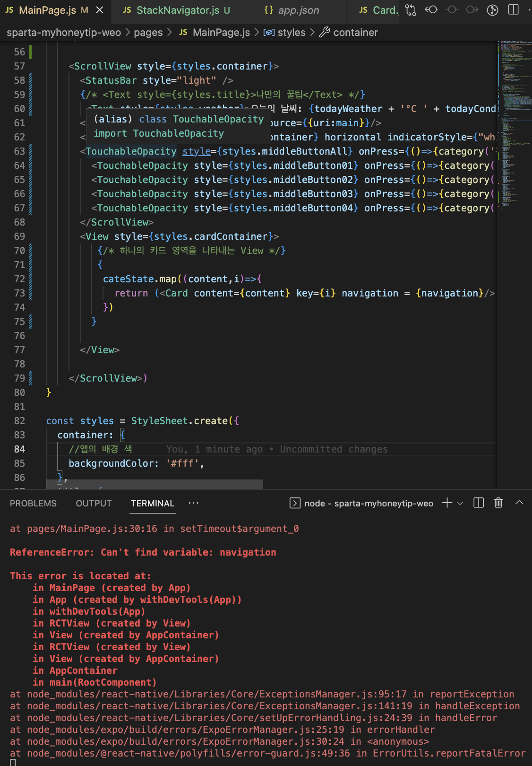Click error-guard.js:49:36 path in terminal

(x=189, y=753)
